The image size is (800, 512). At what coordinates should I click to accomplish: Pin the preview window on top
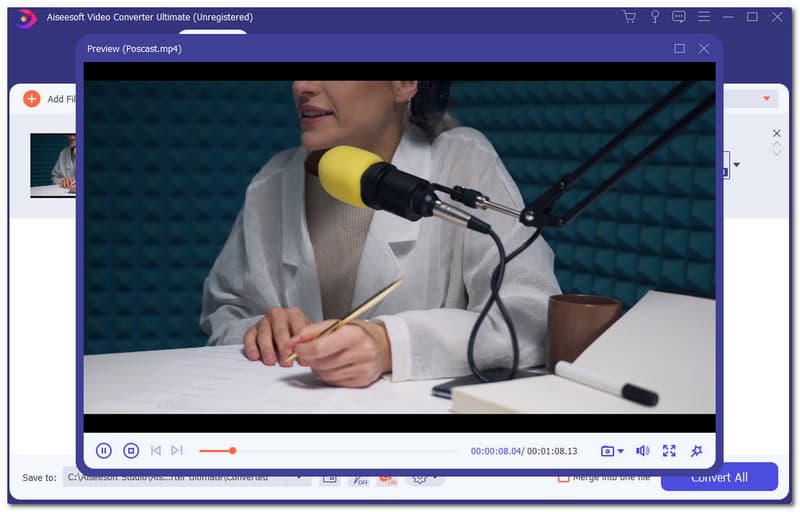click(x=696, y=451)
